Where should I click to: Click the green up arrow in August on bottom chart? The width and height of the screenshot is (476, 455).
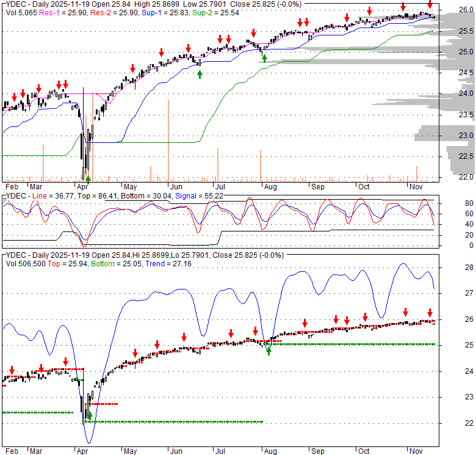coord(269,350)
